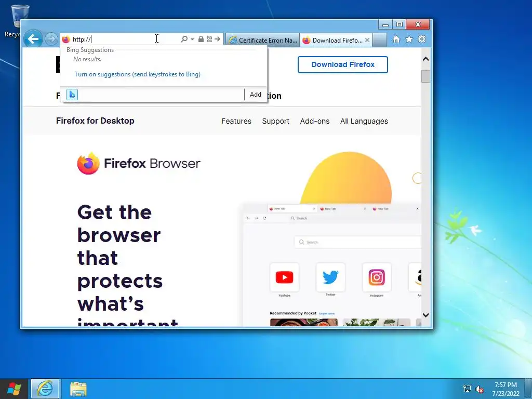Click the Instagram tile in the preview image

377,277
